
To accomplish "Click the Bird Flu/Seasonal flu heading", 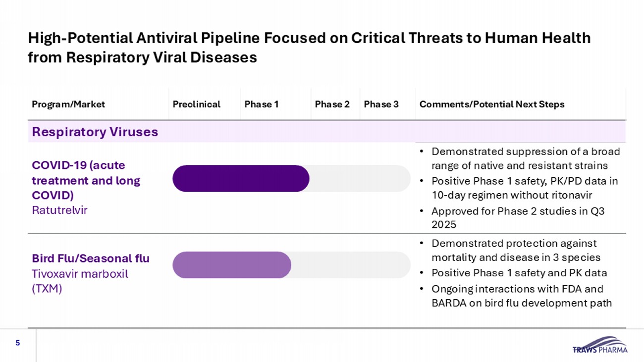I will (x=91, y=259).
